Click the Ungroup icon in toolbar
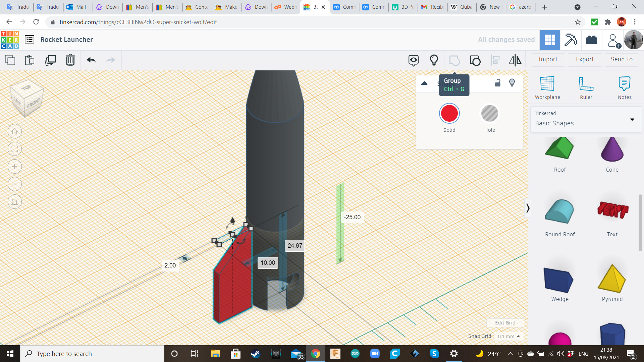 [x=475, y=60]
